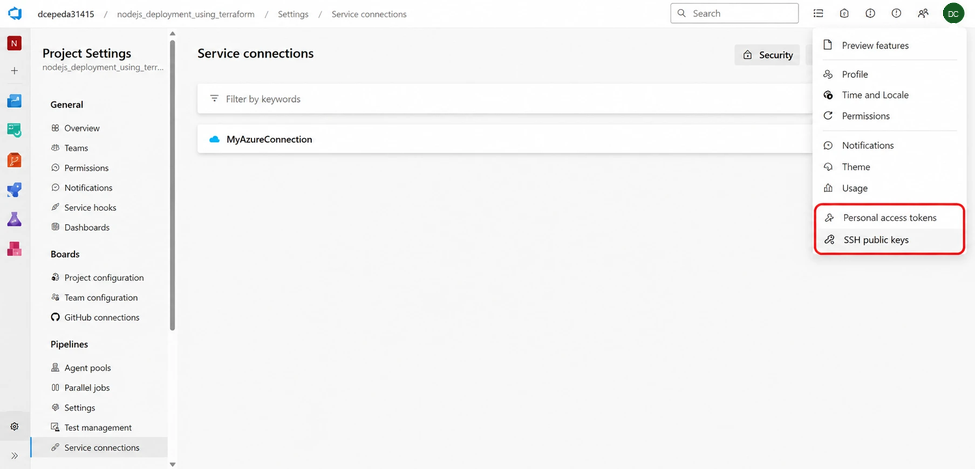Open the Overview hub icon in the left rail
This screenshot has height=469, width=975.
[14, 101]
